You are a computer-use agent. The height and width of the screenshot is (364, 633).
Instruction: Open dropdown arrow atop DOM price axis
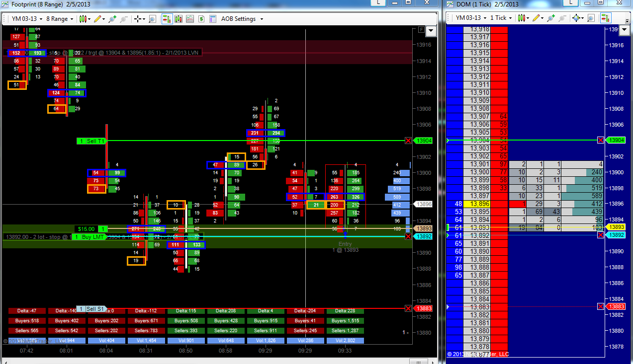click(625, 30)
